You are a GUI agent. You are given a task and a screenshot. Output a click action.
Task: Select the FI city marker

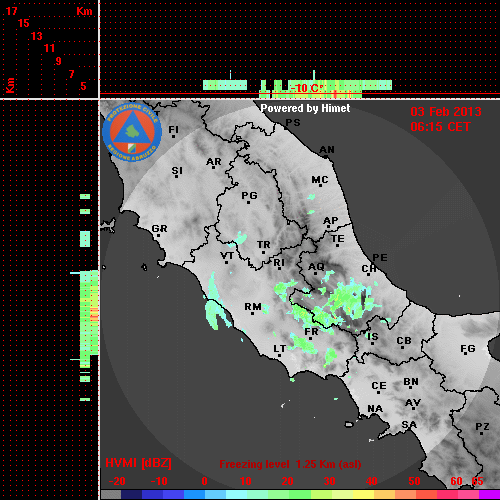point(173,131)
